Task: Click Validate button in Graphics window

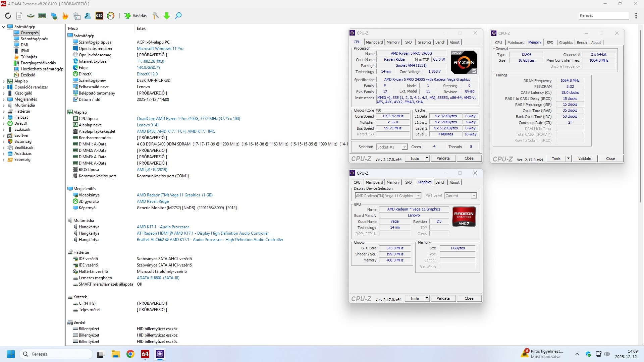Action: (x=443, y=298)
